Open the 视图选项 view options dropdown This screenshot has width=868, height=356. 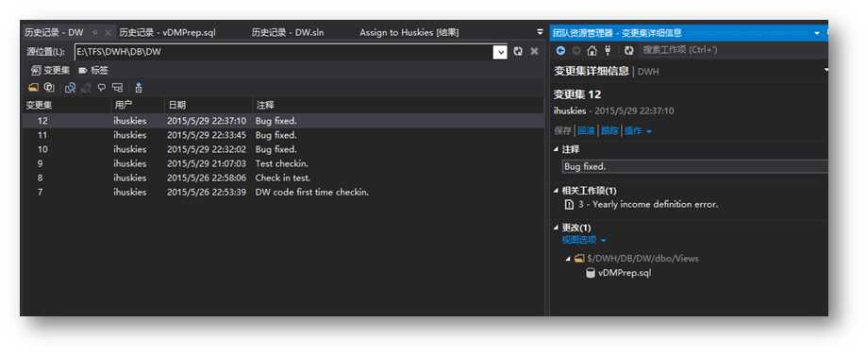point(584,240)
